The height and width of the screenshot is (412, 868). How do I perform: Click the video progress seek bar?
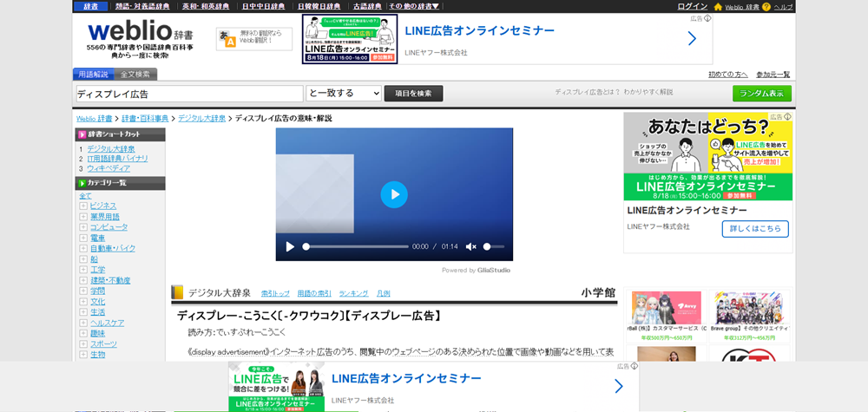point(355,246)
